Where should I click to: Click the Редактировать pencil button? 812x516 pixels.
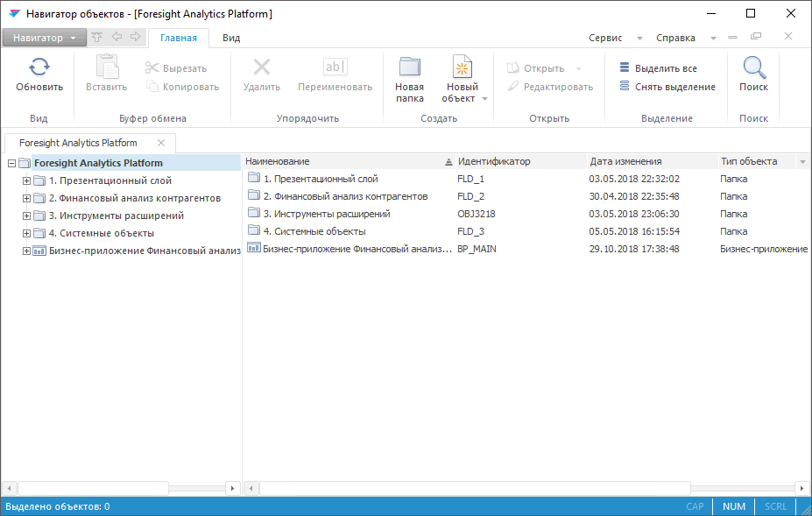click(550, 87)
